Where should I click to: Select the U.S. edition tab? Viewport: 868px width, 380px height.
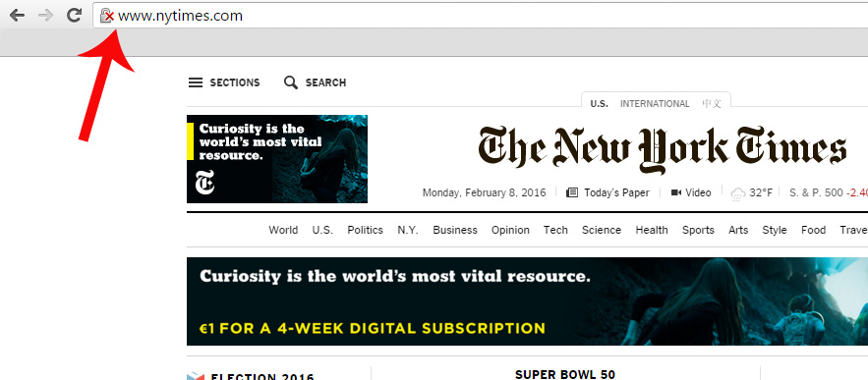(599, 103)
